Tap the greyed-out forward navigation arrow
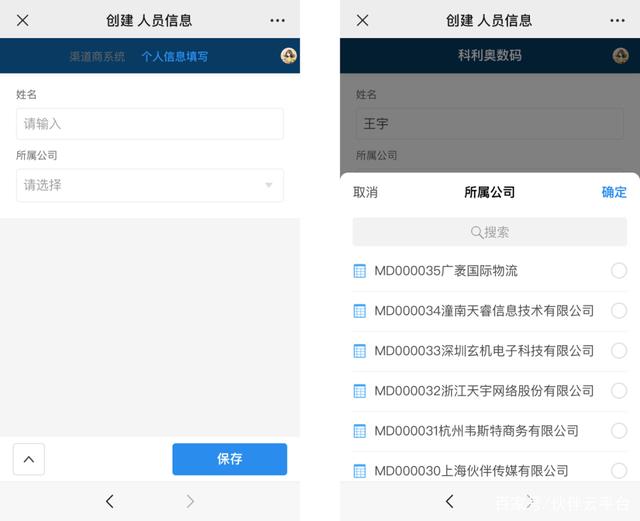640x521 pixels. [x=190, y=501]
